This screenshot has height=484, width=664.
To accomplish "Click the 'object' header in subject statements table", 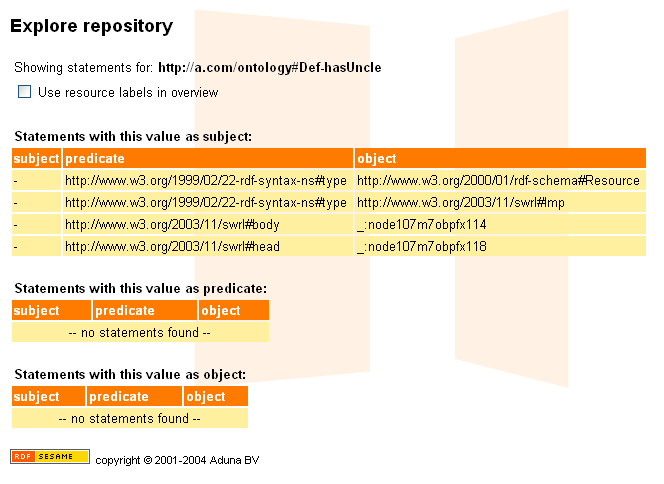I will pos(377,159).
